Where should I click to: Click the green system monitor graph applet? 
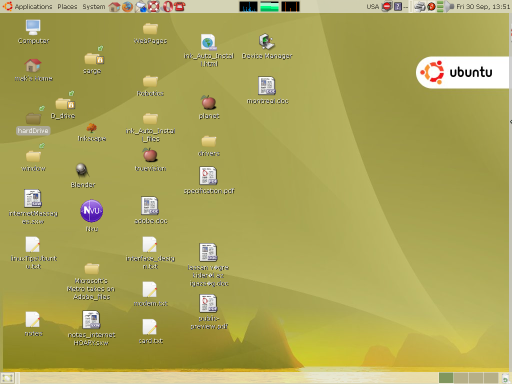(269, 6)
